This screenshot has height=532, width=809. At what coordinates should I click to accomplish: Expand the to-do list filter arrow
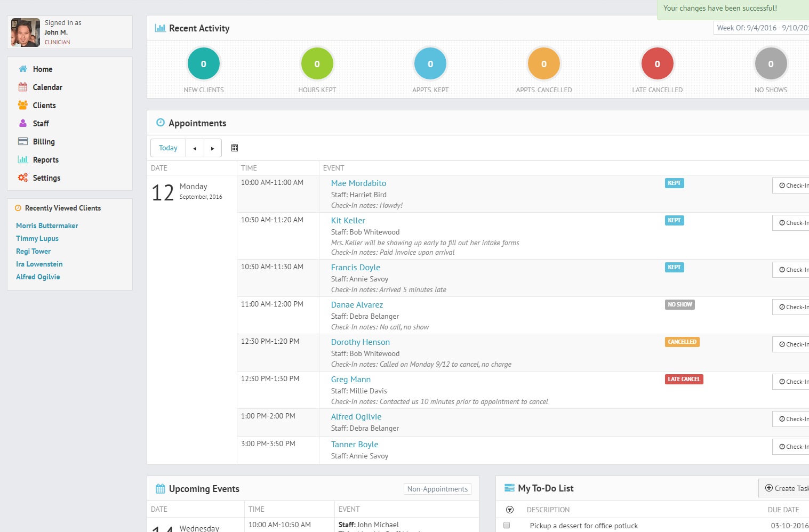click(510, 510)
